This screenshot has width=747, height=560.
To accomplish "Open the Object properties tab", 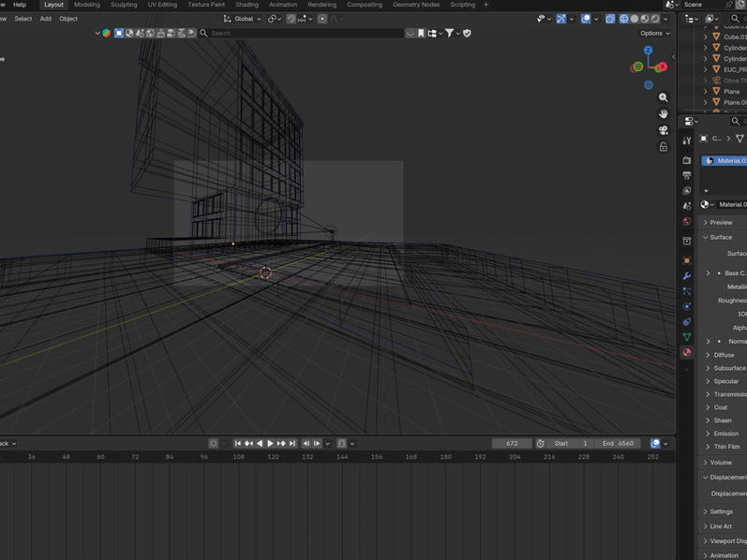I will [686, 260].
